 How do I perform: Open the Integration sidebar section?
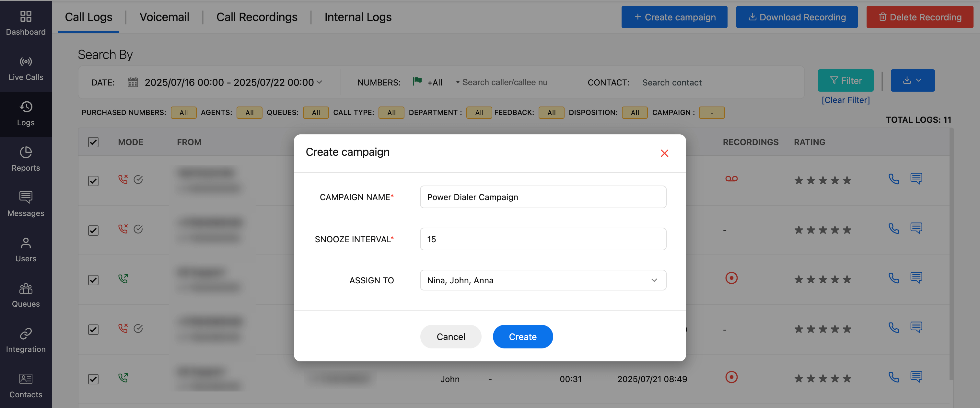[26, 340]
